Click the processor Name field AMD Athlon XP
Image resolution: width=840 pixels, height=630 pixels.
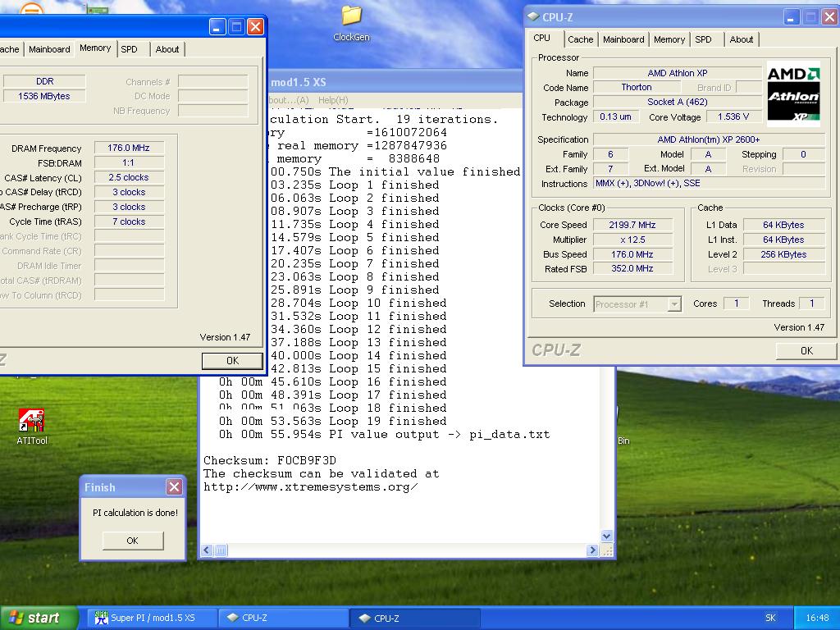[x=677, y=73]
